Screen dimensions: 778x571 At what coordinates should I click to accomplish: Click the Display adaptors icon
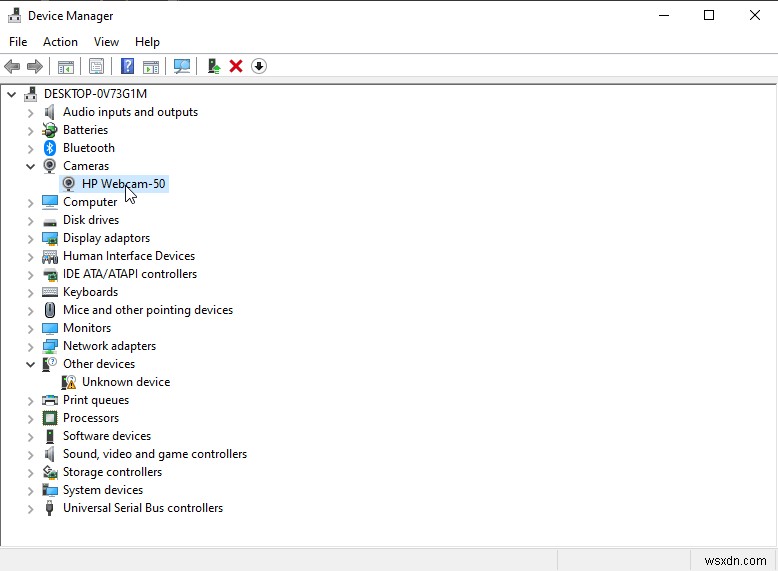click(x=50, y=238)
